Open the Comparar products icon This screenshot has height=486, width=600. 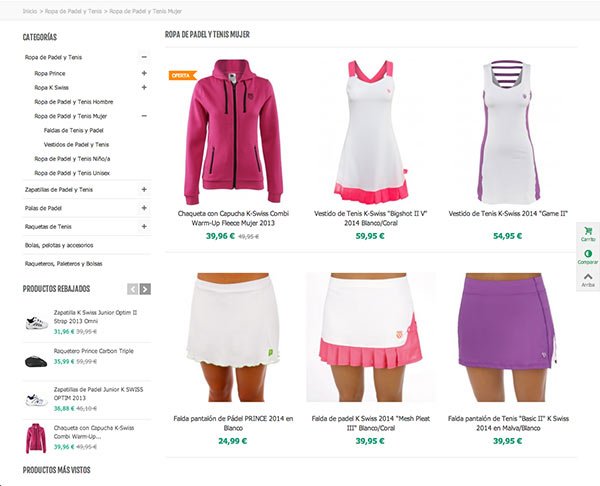pyautogui.click(x=588, y=257)
